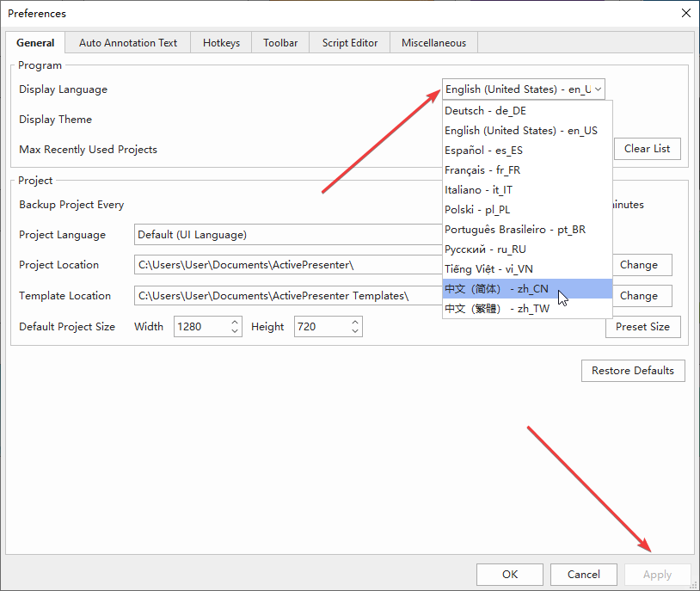Collapse the Display Language combo box
Viewport: 700px width, 591px height.
click(524, 89)
